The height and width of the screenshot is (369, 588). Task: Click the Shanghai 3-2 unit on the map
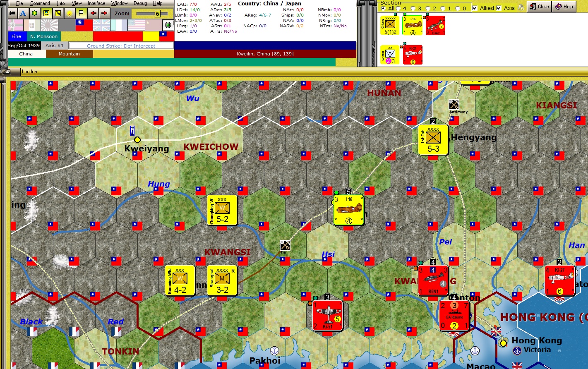222,280
